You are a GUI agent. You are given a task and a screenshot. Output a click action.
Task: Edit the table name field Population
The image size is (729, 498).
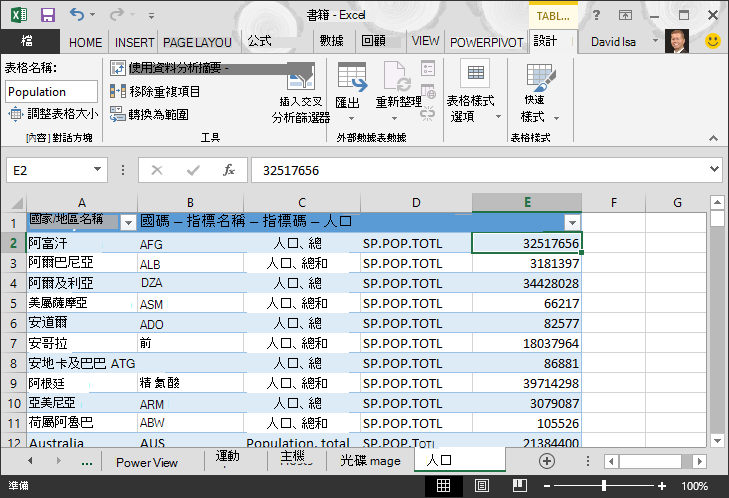pos(52,92)
